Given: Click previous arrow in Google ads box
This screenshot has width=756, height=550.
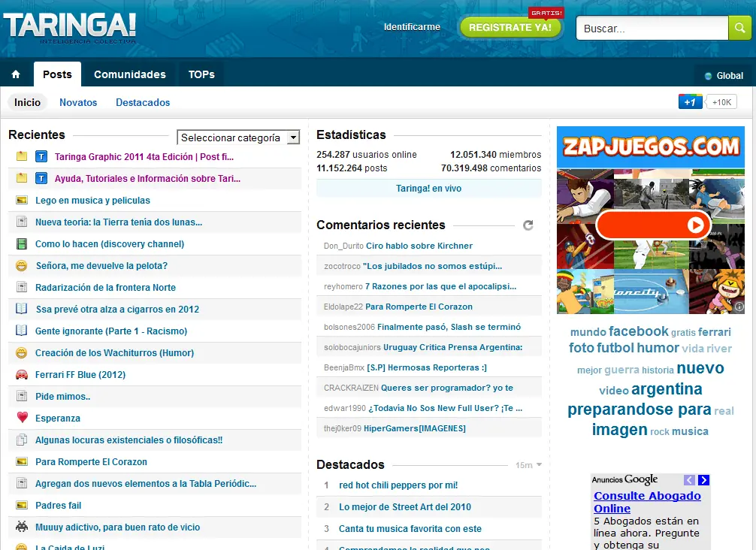Looking at the screenshot, I should tap(689, 480).
